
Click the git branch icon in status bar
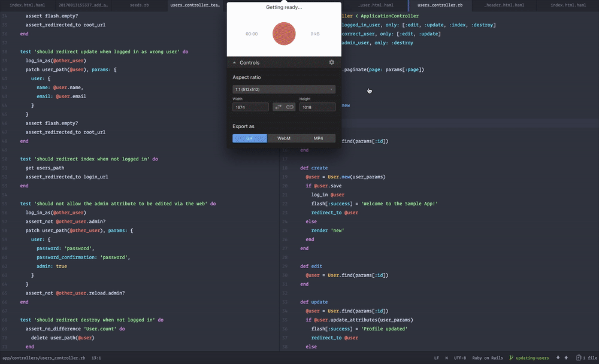(x=511, y=358)
